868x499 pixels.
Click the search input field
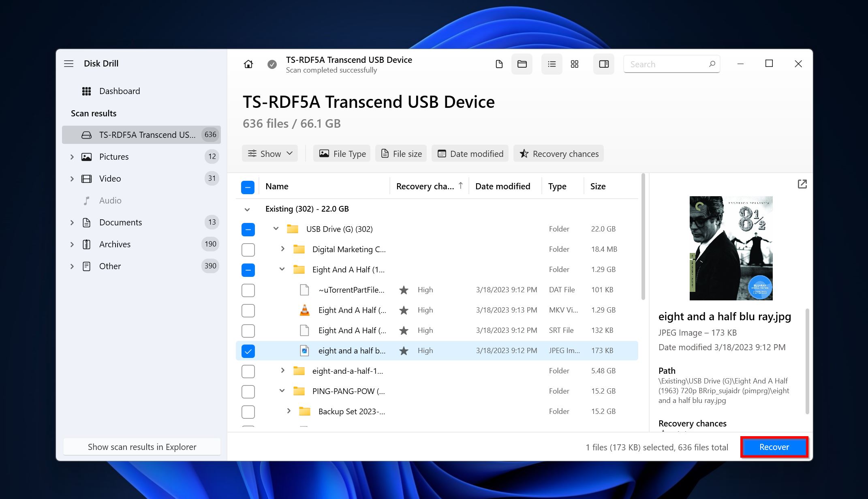click(672, 64)
